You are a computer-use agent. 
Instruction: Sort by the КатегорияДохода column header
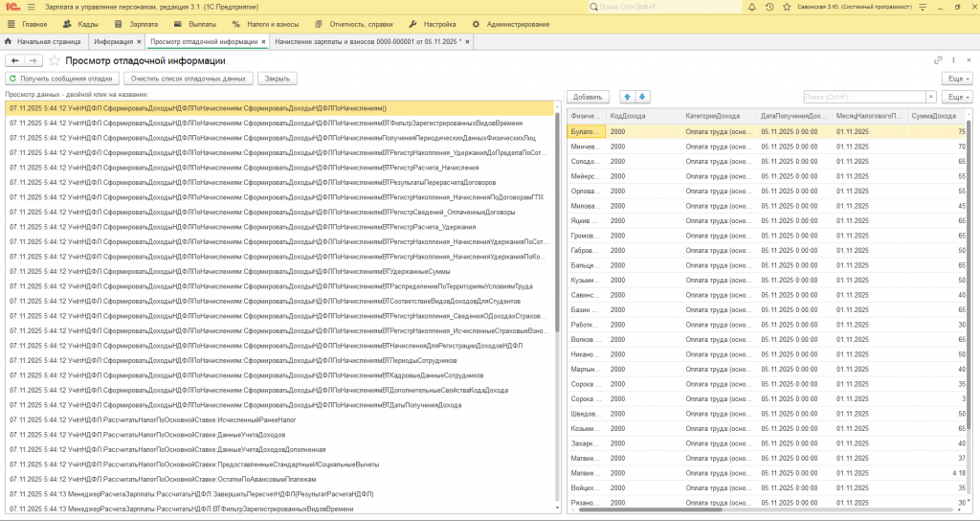(x=713, y=116)
